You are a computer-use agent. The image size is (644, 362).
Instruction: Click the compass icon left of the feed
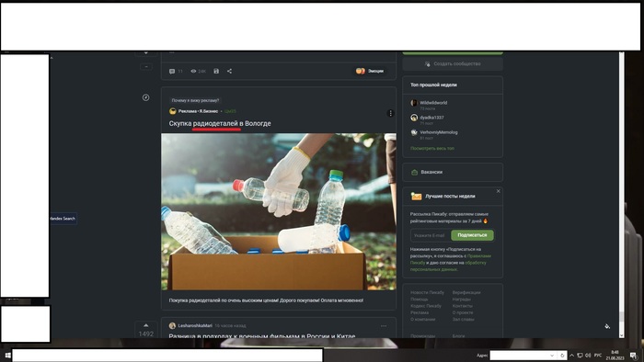[x=145, y=97]
